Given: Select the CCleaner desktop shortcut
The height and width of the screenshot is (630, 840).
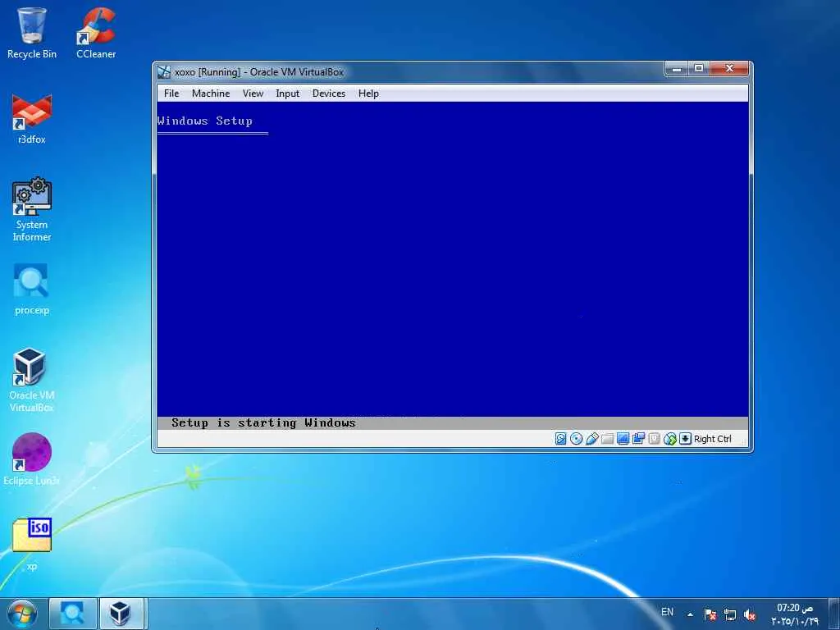Looking at the screenshot, I should coord(96,32).
